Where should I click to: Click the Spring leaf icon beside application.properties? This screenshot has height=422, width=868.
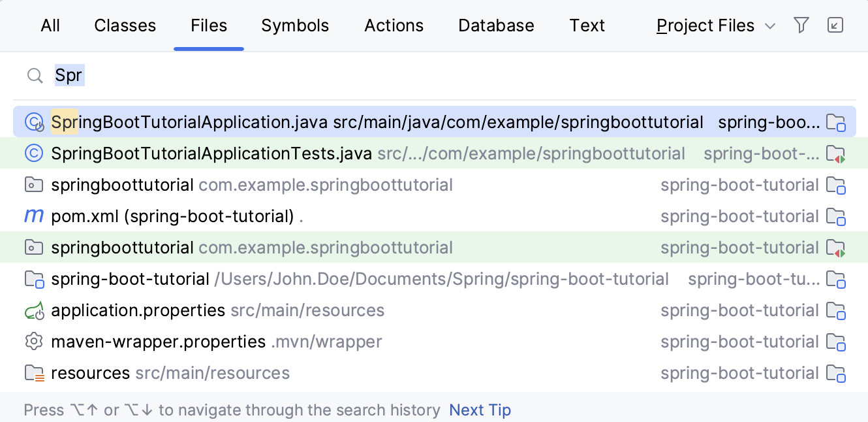(x=33, y=310)
